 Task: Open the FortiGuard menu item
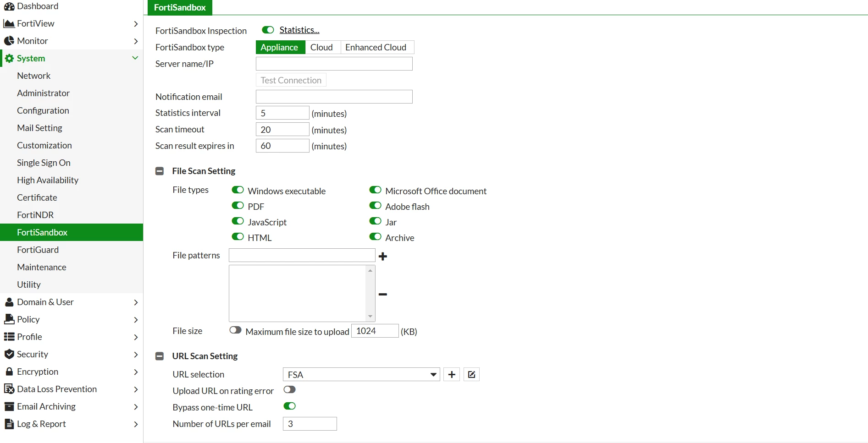pos(38,250)
